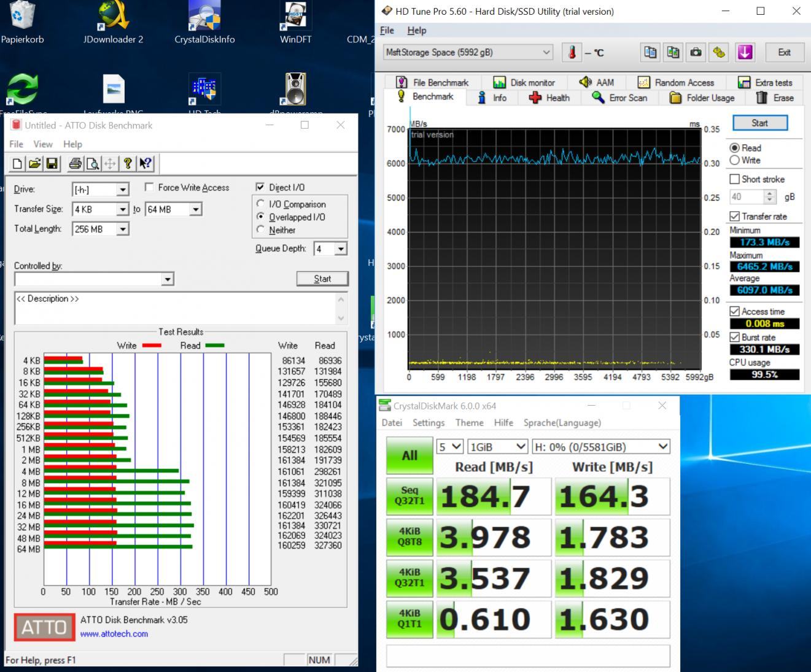Open HD Tune options gear icon
This screenshot has height=672, width=811.
pos(719,52)
